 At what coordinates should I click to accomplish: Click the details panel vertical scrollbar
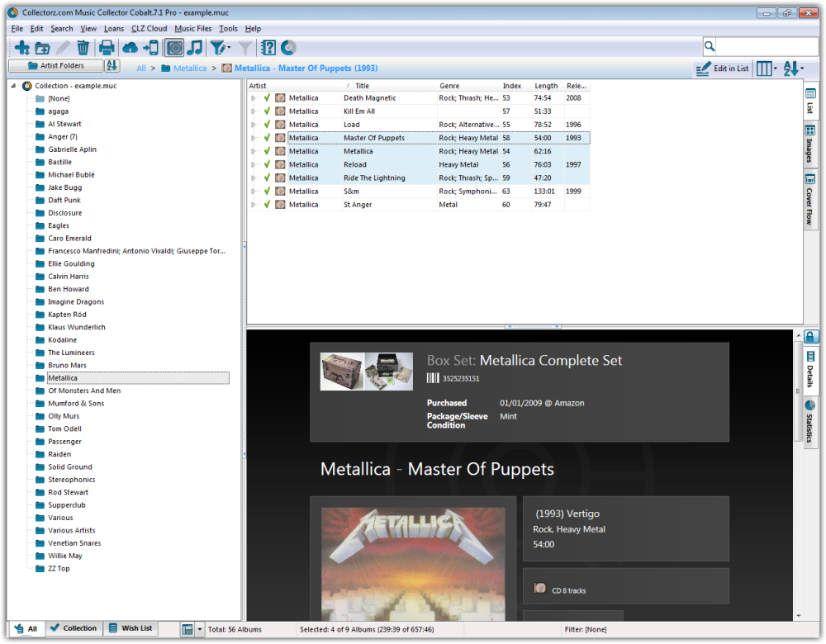[798, 391]
